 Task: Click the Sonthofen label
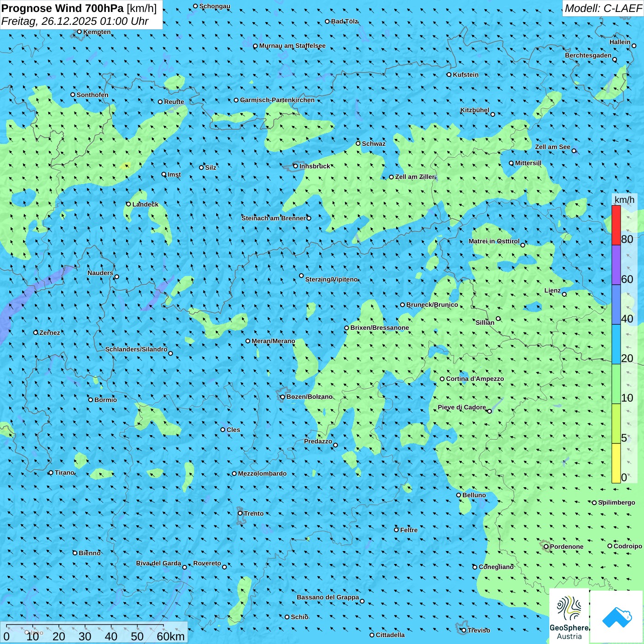coord(92,95)
